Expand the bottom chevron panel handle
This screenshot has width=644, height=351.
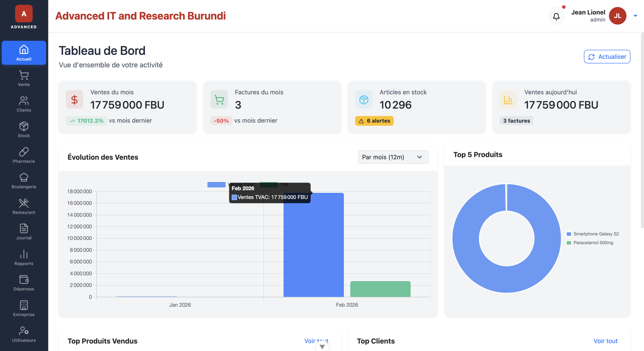tap(322, 347)
